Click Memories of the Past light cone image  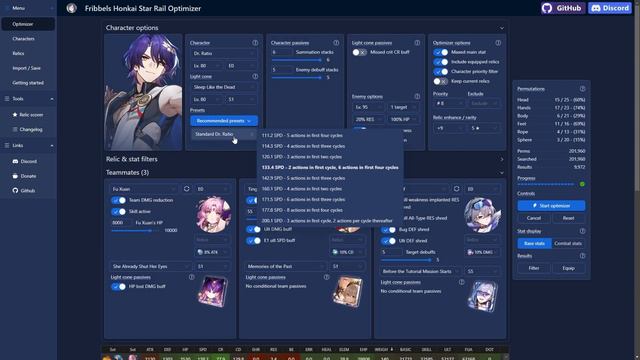347,292
